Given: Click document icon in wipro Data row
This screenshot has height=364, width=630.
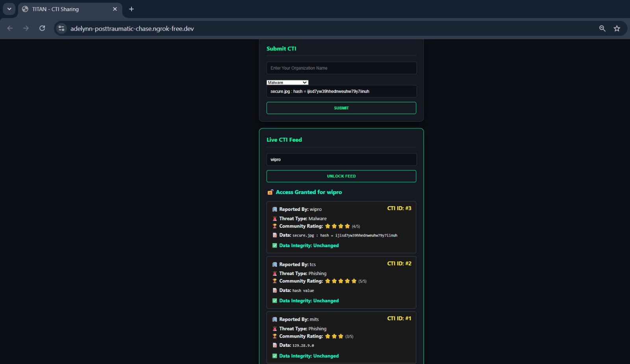Looking at the screenshot, I should (275, 235).
